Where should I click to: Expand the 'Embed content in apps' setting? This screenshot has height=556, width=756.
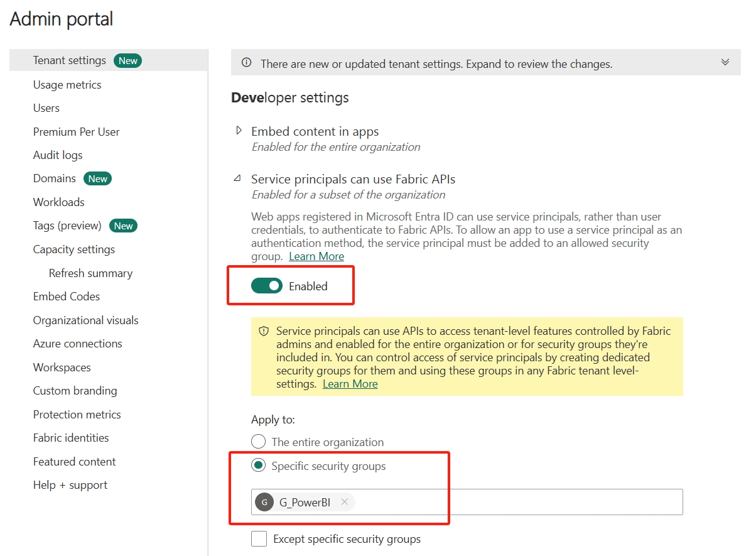[239, 131]
